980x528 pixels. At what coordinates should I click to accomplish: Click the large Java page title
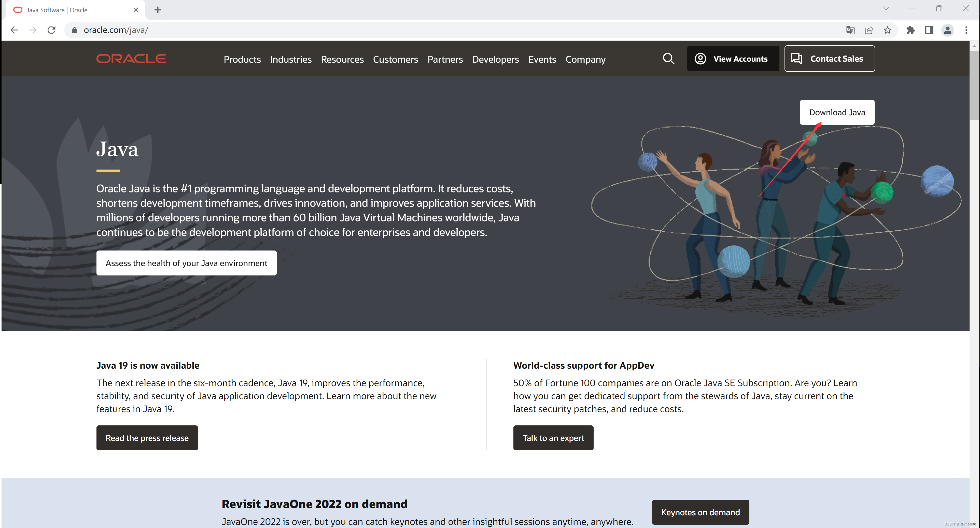(117, 149)
